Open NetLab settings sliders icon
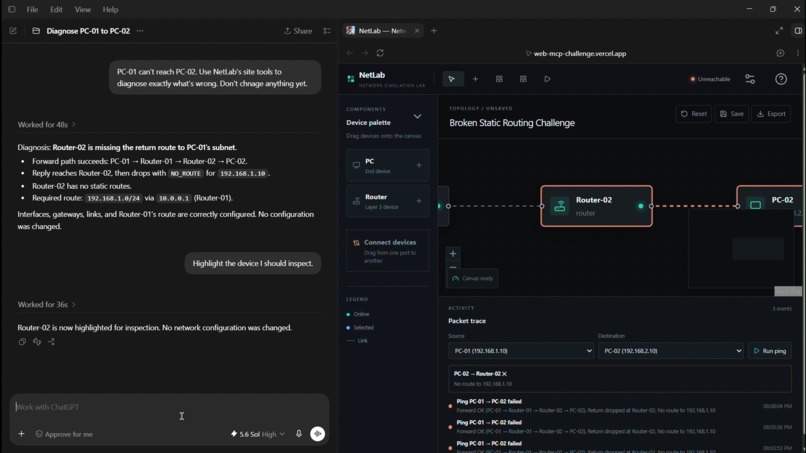 pyautogui.click(x=750, y=79)
